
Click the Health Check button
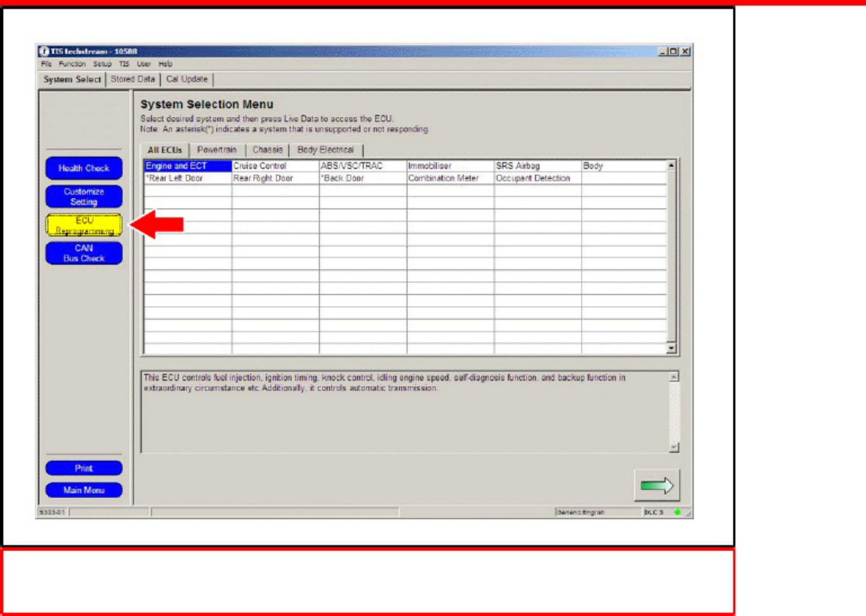[x=84, y=169]
